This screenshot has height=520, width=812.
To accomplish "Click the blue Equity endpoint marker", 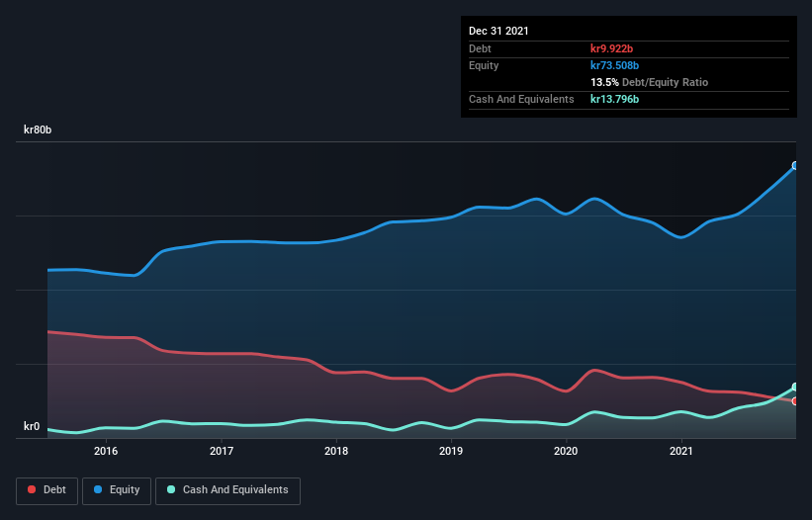I will [795, 165].
